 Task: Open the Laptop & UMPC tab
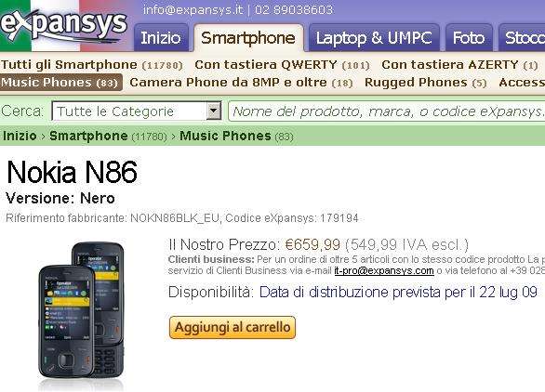click(374, 38)
